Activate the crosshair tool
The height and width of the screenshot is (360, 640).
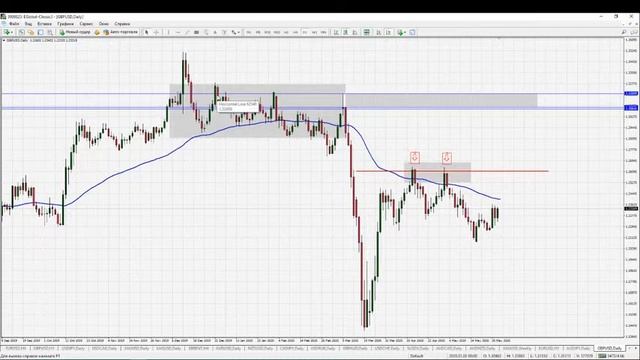tap(156, 32)
